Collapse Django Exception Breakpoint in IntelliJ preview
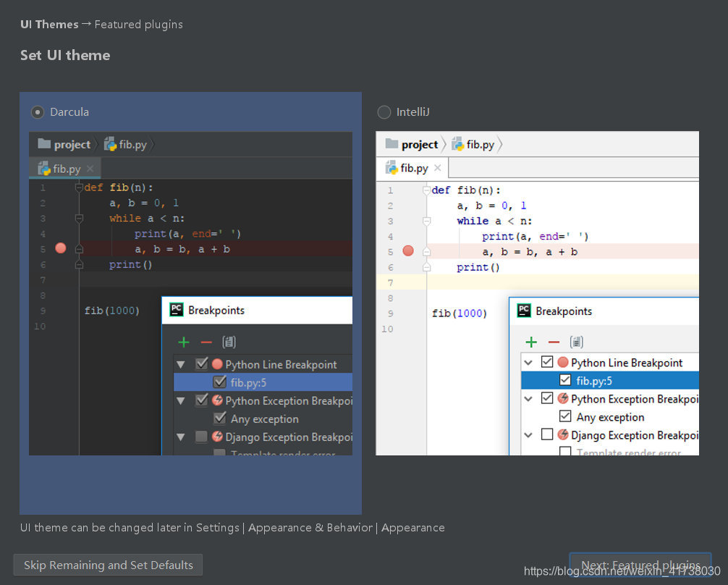This screenshot has width=728, height=585. [528, 435]
